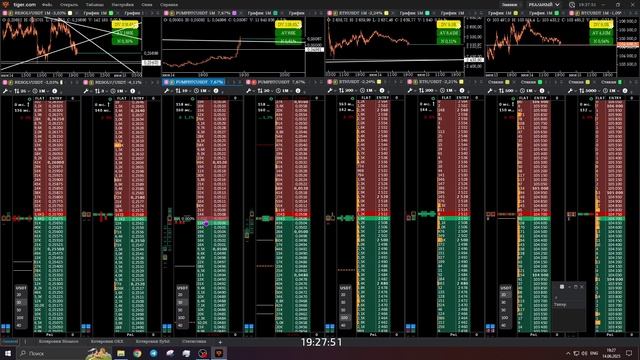Select 100 volume preset in step 500 order book

[505, 318]
